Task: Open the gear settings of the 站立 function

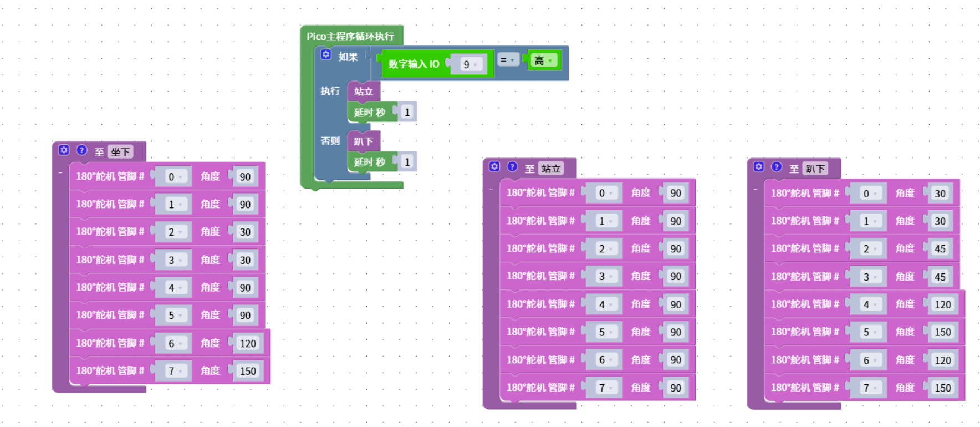Action: 494,166
